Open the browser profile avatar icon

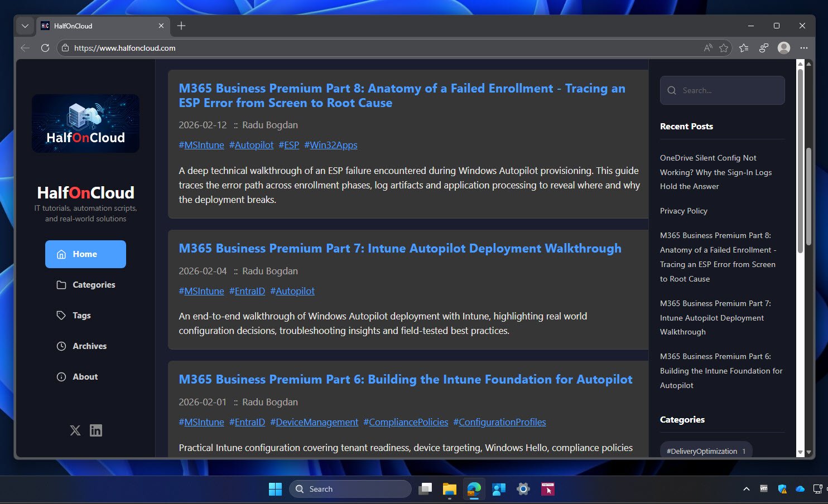coord(783,48)
